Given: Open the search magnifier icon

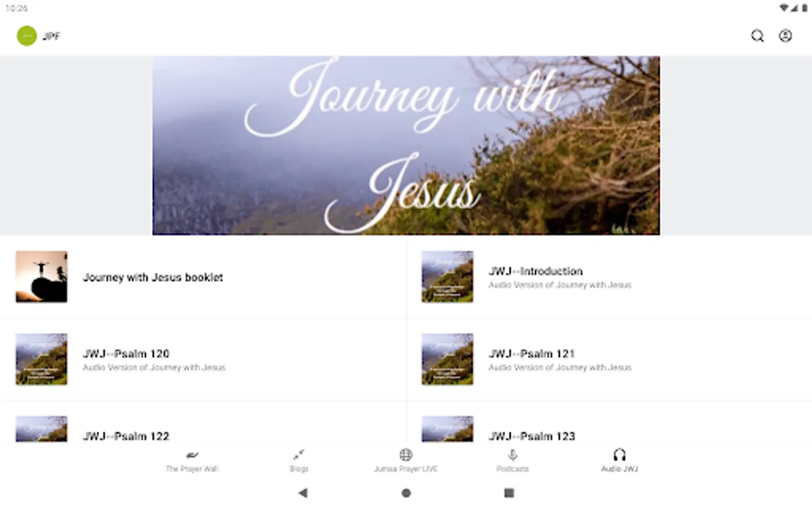Looking at the screenshot, I should coord(757,36).
